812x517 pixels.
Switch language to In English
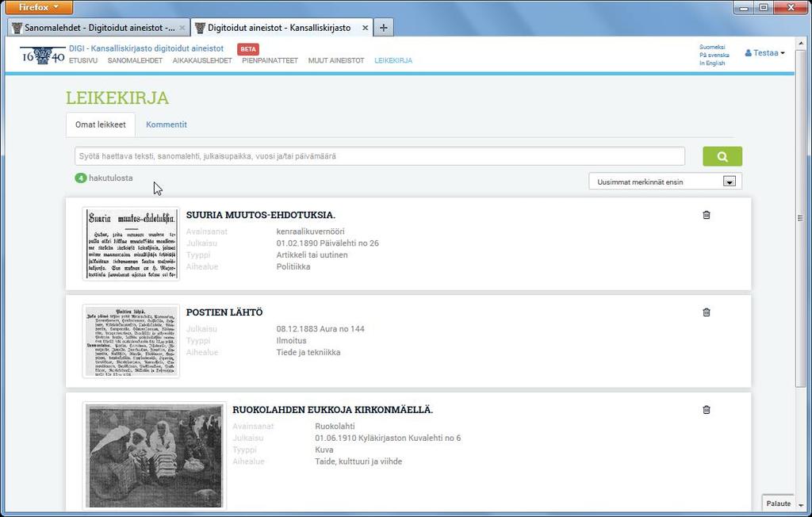(712, 63)
